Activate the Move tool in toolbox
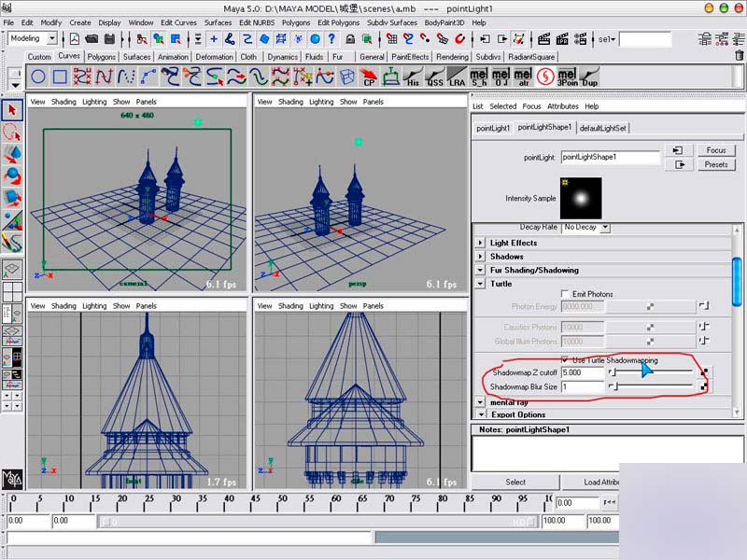The image size is (747, 560). pos(12,154)
